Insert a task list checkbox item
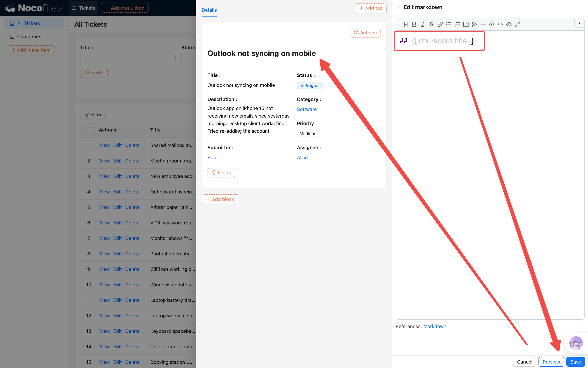Image resolution: width=588 pixels, height=368 pixels. [x=466, y=24]
